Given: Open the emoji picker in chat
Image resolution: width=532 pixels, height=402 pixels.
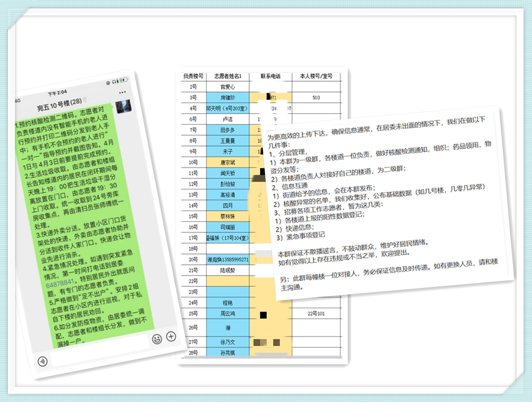Looking at the screenshot, I should click(156, 339).
